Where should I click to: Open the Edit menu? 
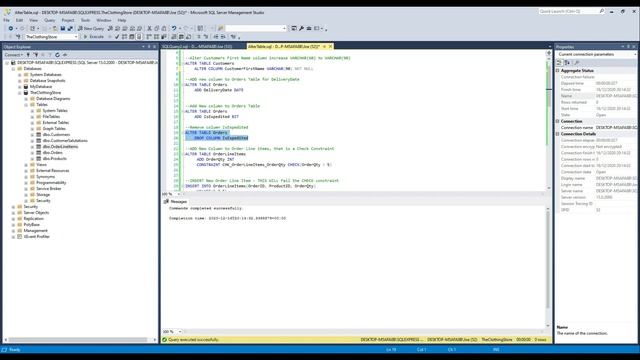tap(19, 20)
